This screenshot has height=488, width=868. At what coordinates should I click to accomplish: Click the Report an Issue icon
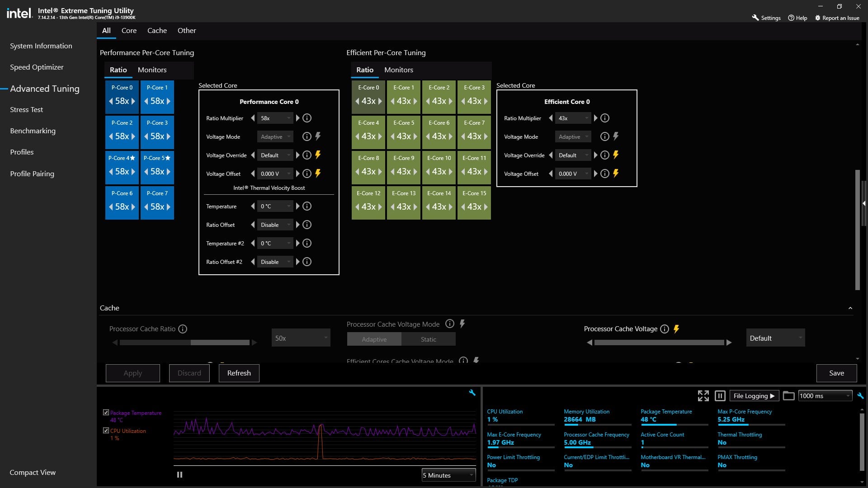[817, 18]
